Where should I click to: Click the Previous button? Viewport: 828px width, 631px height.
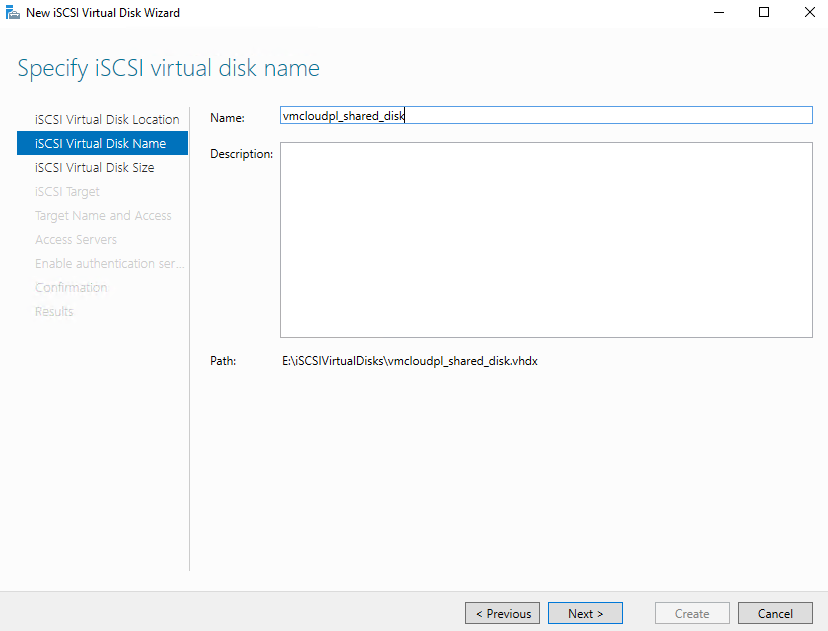point(502,613)
